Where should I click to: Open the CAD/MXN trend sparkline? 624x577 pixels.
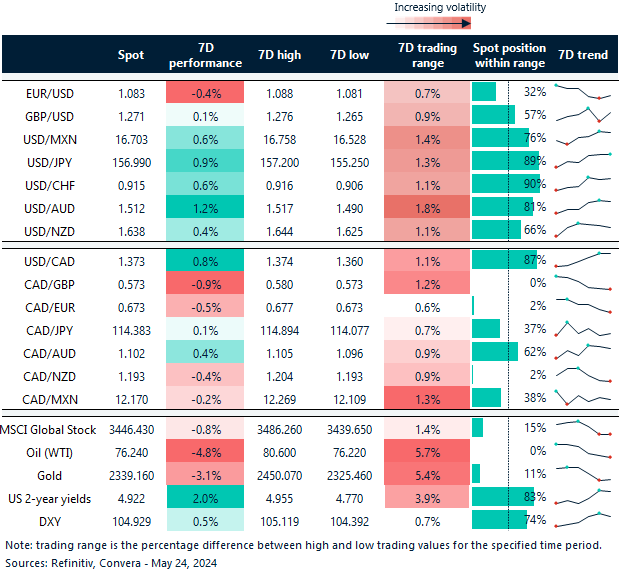click(582, 395)
